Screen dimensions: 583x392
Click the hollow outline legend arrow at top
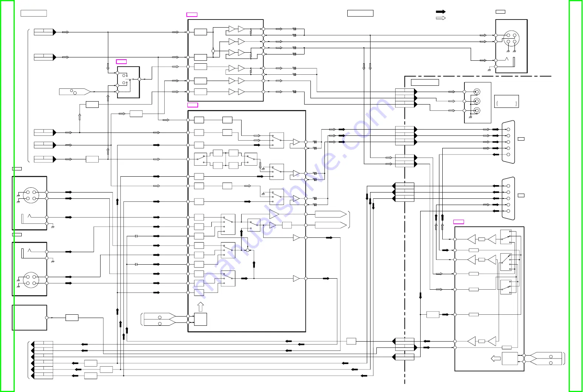[440, 18]
